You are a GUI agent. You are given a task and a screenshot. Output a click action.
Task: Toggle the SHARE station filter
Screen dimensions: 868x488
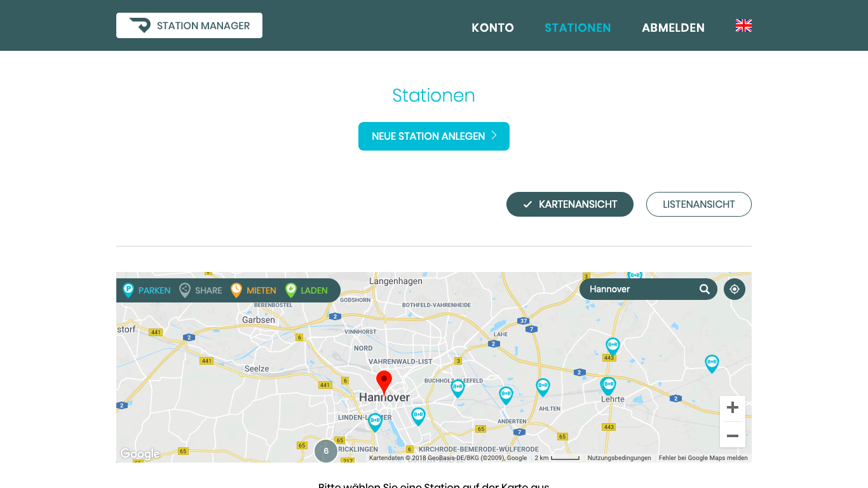(184, 290)
